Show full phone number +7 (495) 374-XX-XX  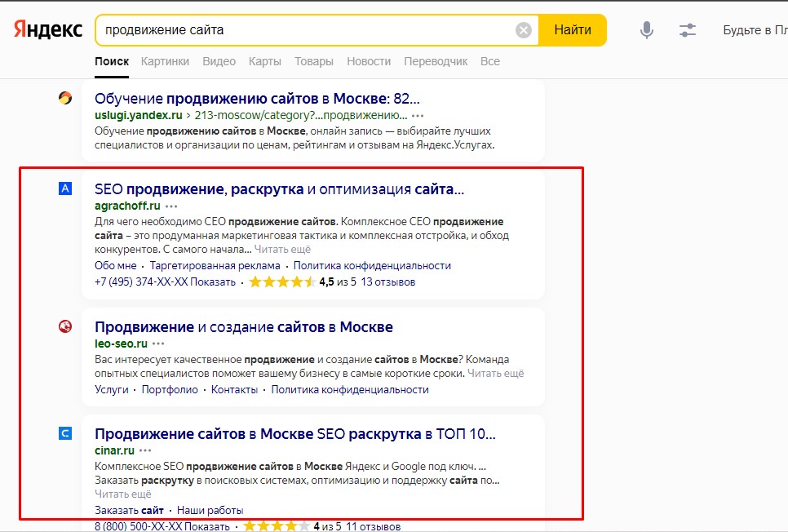[165, 282]
